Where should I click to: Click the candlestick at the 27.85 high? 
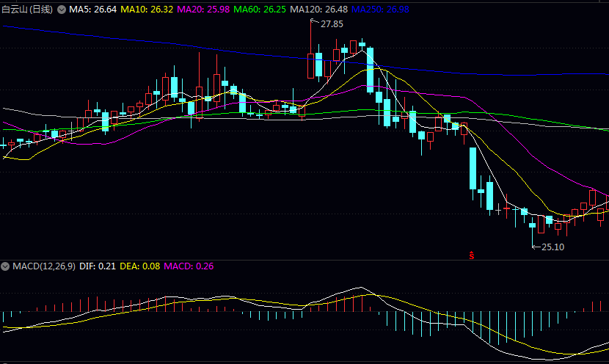pos(310,65)
